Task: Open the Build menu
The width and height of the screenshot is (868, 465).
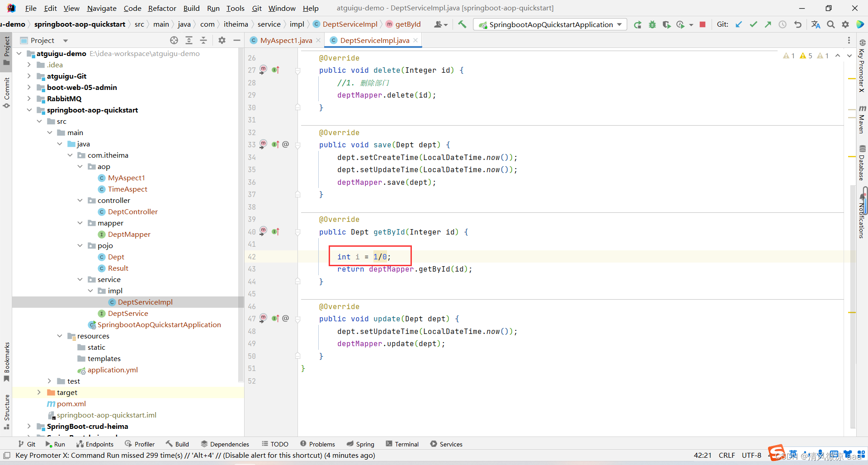Action: point(191,8)
